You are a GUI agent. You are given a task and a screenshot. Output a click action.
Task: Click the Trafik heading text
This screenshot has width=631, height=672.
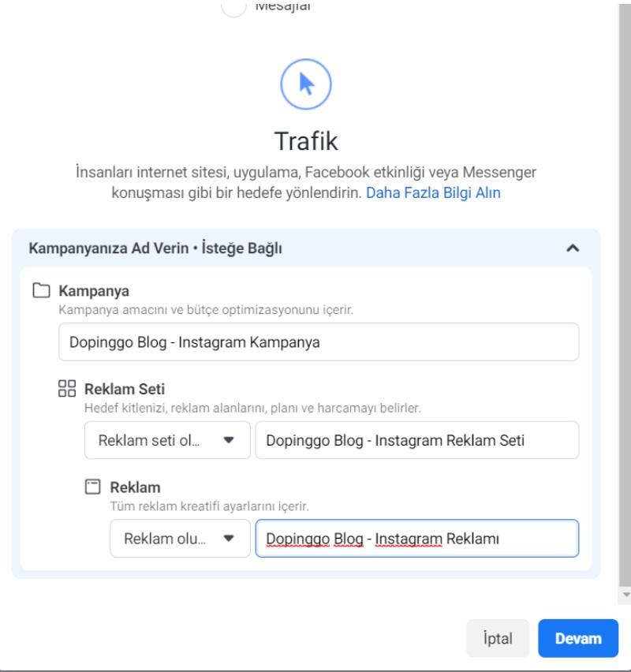coord(306,141)
